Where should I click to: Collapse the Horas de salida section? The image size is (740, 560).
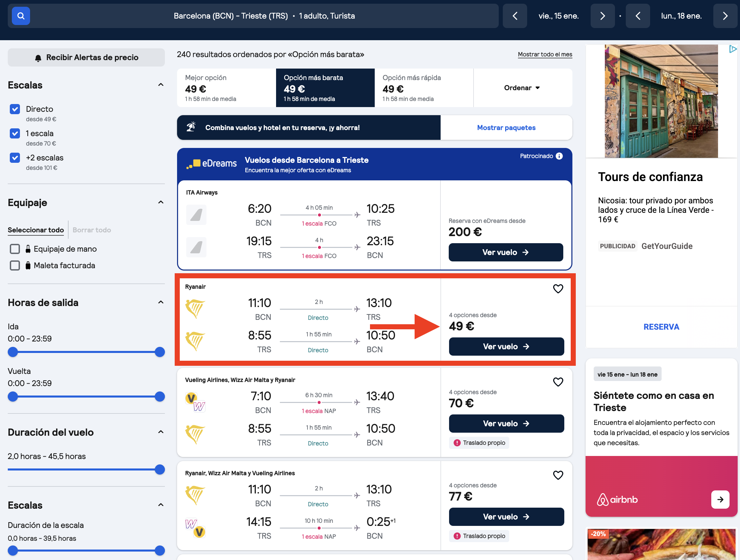click(161, 302)
